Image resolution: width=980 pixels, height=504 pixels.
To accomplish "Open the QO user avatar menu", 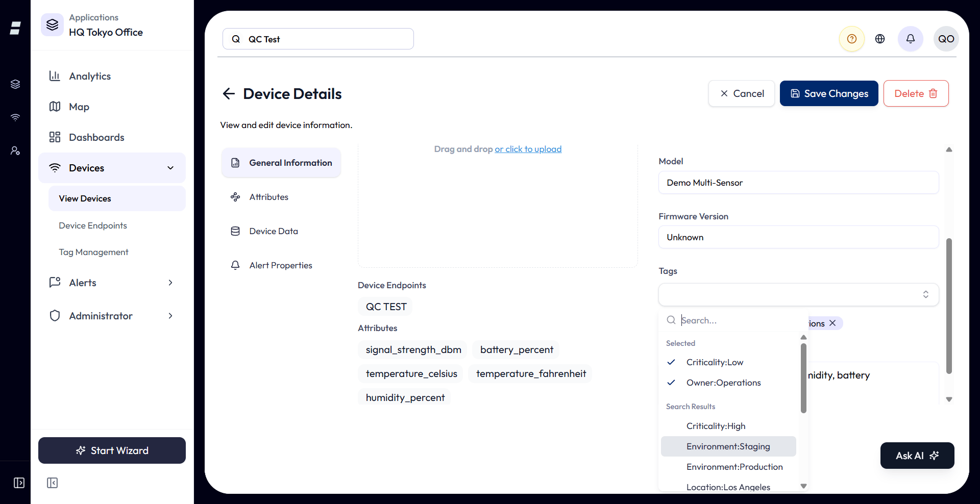I will pos(946,39).
